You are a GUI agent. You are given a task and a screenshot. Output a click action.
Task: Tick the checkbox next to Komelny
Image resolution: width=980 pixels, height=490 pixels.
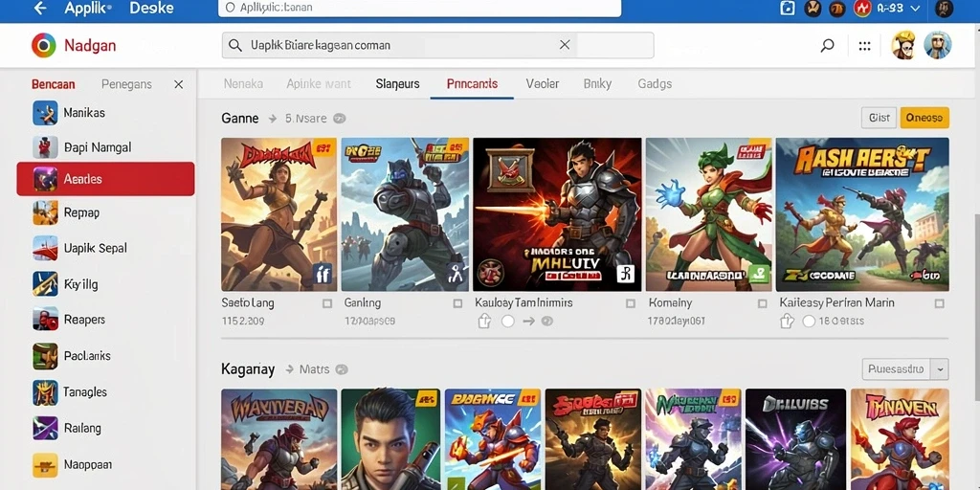click(x=763, y=303)
